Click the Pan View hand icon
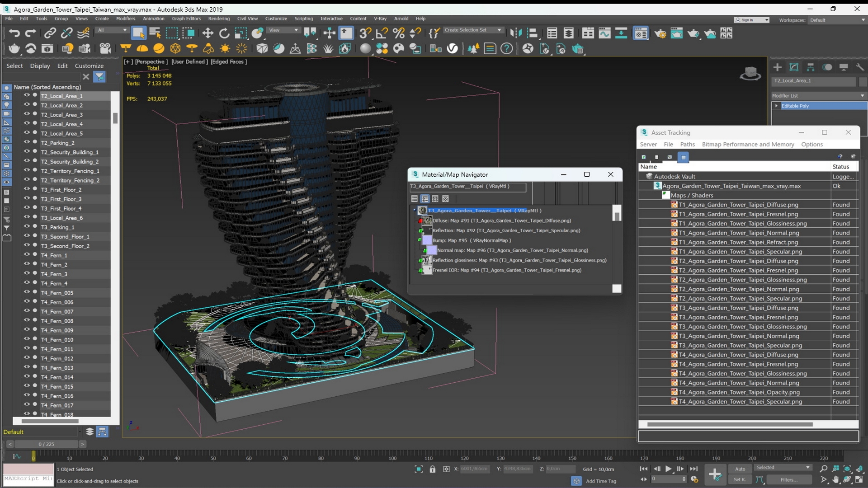 (x=836, y=480)
